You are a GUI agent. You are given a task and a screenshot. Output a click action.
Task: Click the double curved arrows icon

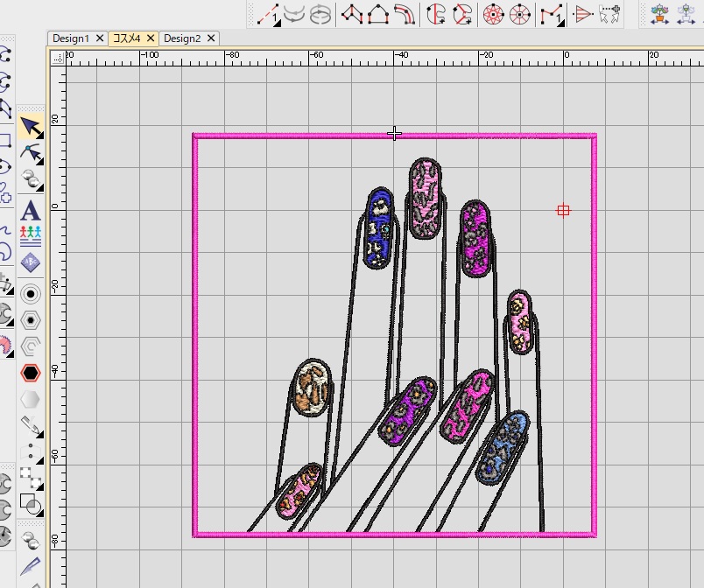point(294,14)
